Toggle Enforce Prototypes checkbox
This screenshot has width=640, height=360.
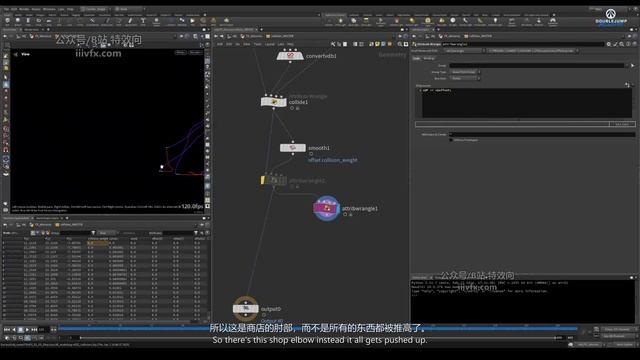point(451,140)
